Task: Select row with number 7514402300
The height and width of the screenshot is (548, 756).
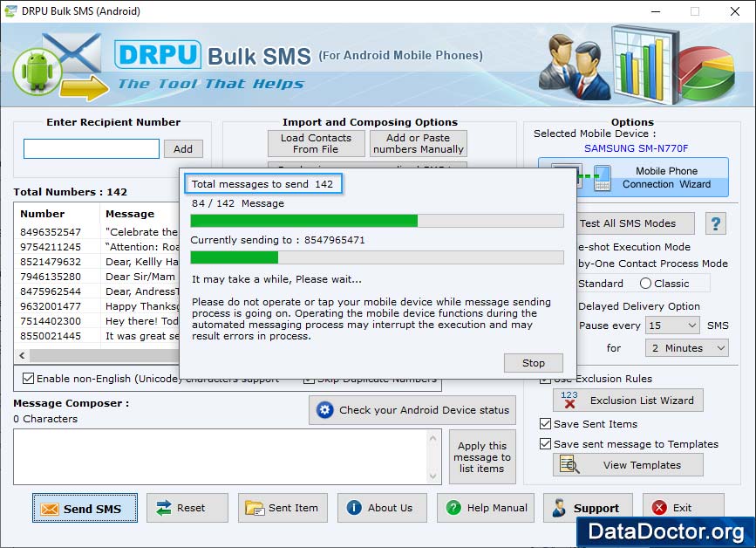Action: [x=97, y=321]
